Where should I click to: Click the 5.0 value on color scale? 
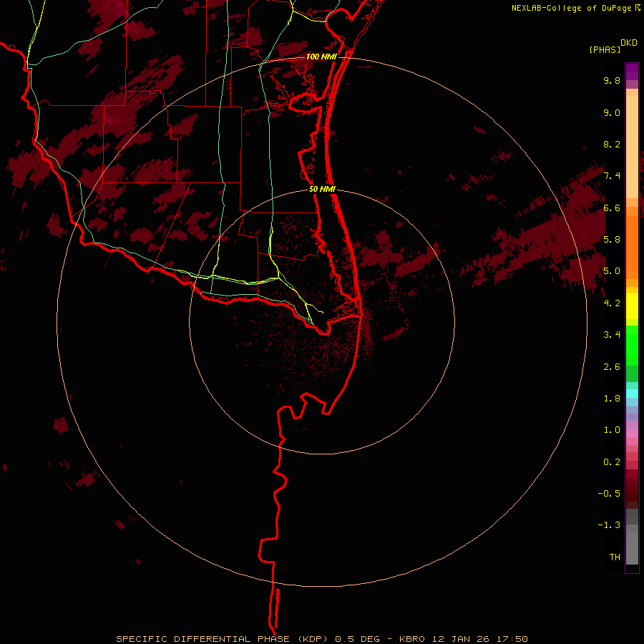612,271
